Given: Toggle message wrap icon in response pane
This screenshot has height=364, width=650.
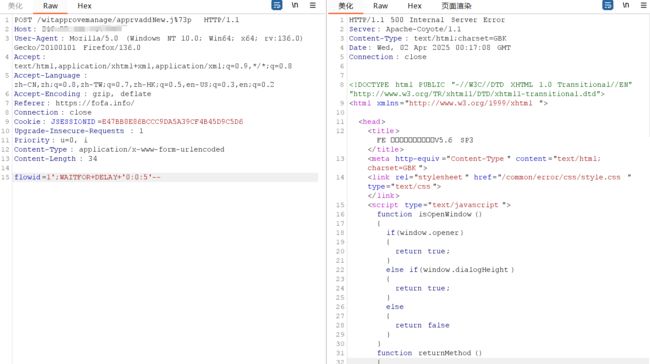Looking at the screenshot, I should click(607, 5).
